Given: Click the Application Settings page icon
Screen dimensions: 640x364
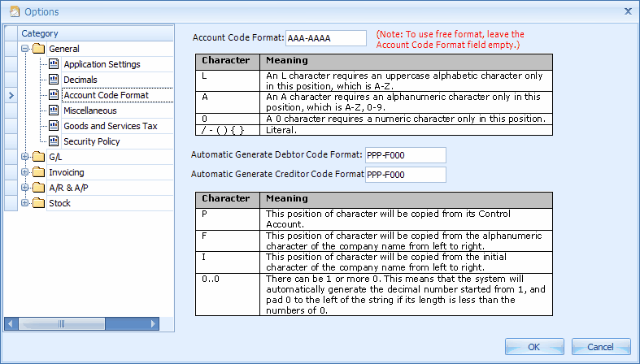Looking at the screenshot, I should pos(54,64).
